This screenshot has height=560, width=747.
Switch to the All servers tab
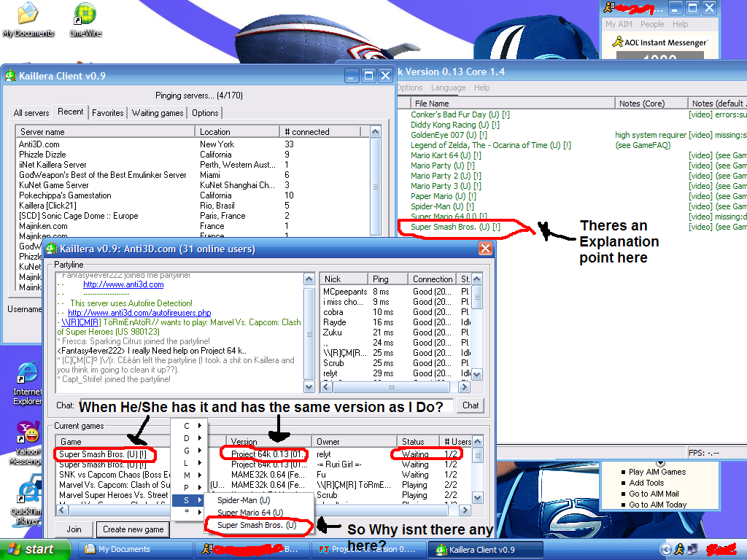pos(31,113)
